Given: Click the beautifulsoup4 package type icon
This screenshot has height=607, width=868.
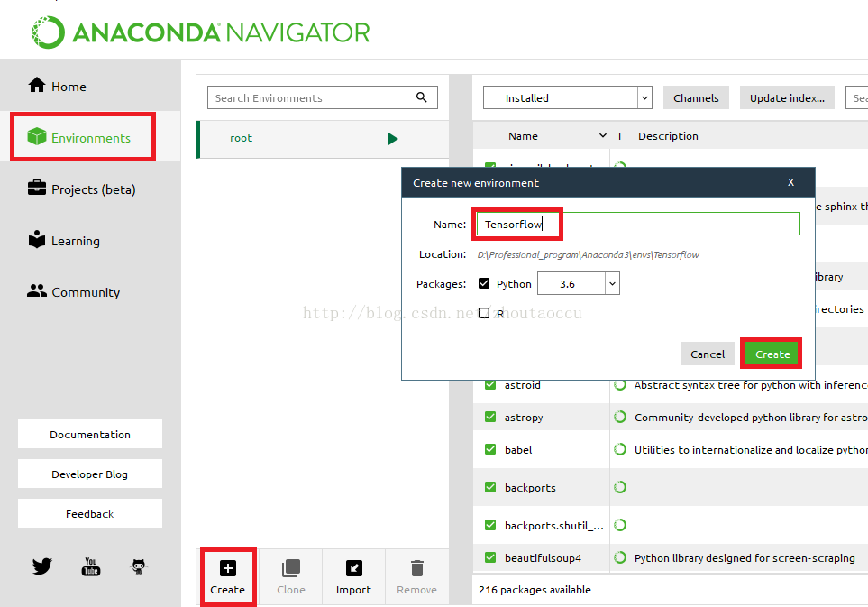Looking at the screenshot, I should tap(620, 557).
